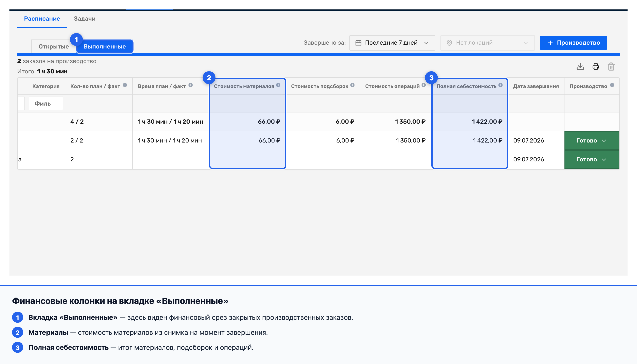This screenshot has height=364, width=637.
Task: Switch to the Расписание tab
Action: point(42,19)
